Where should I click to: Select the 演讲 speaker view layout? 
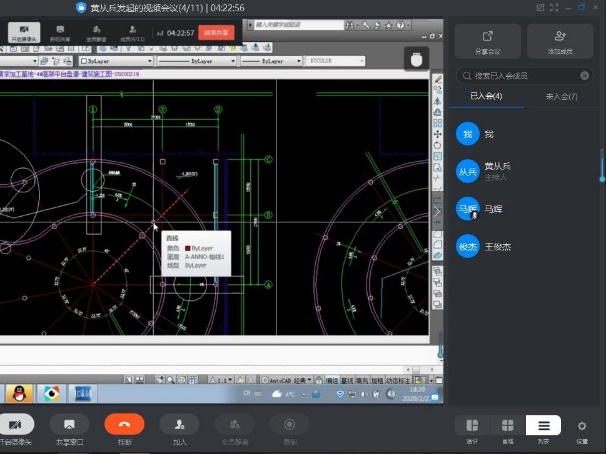click(472, 426)
